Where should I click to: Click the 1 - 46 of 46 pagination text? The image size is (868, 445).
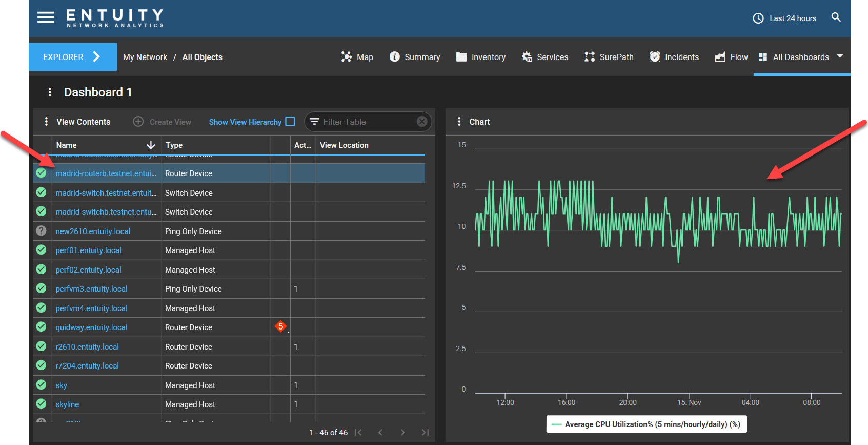point(328,433)
